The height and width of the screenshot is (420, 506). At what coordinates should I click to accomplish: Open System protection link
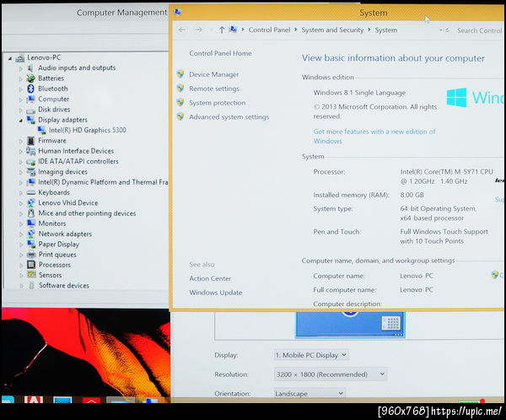(218, 103)
